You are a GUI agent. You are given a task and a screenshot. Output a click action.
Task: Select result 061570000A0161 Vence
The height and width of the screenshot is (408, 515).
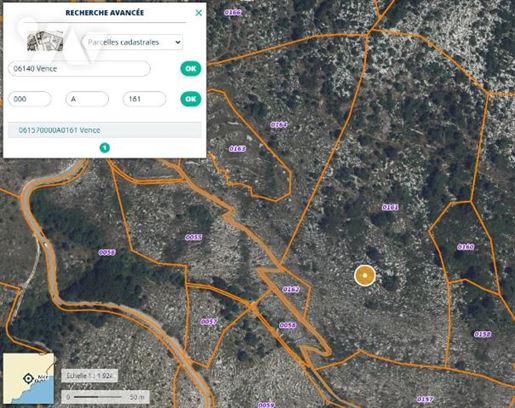[x=105, y=130]
